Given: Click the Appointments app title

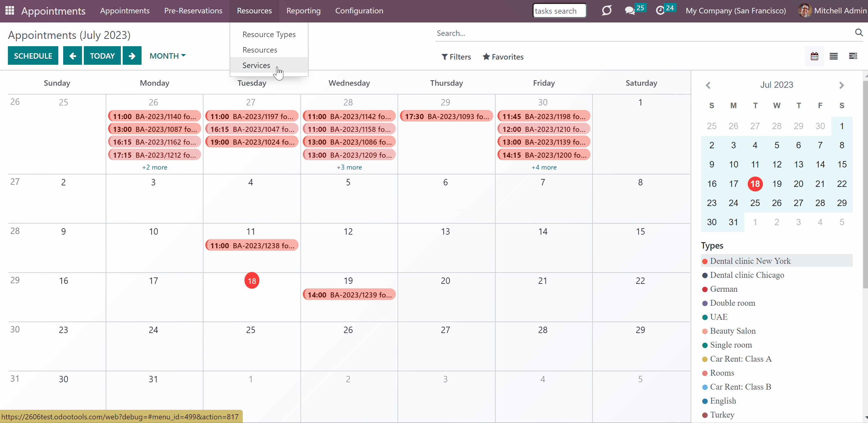Looking at the screenshot, I should [x=53, y=11].
